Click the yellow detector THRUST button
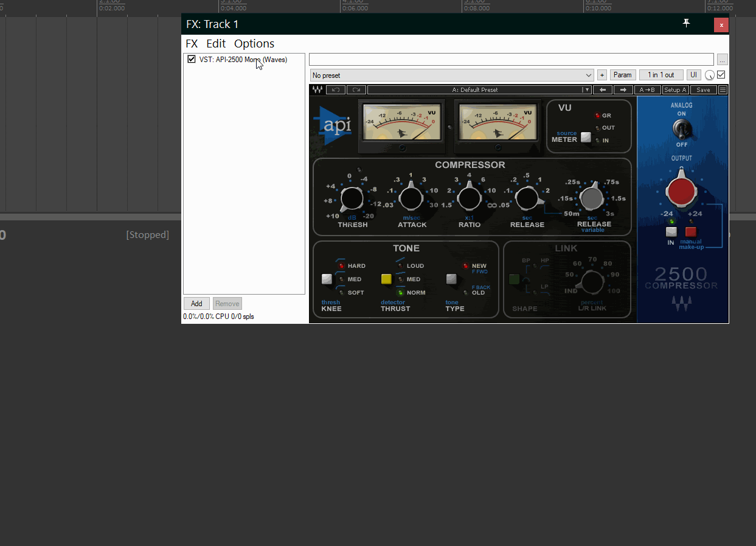The width and height of the screenshot is (756, 546). point(386,279)
